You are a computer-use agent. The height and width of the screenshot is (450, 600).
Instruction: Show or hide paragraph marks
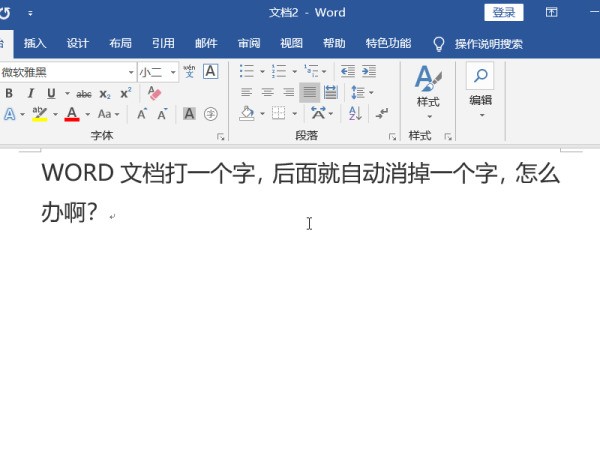pos(382,114)
